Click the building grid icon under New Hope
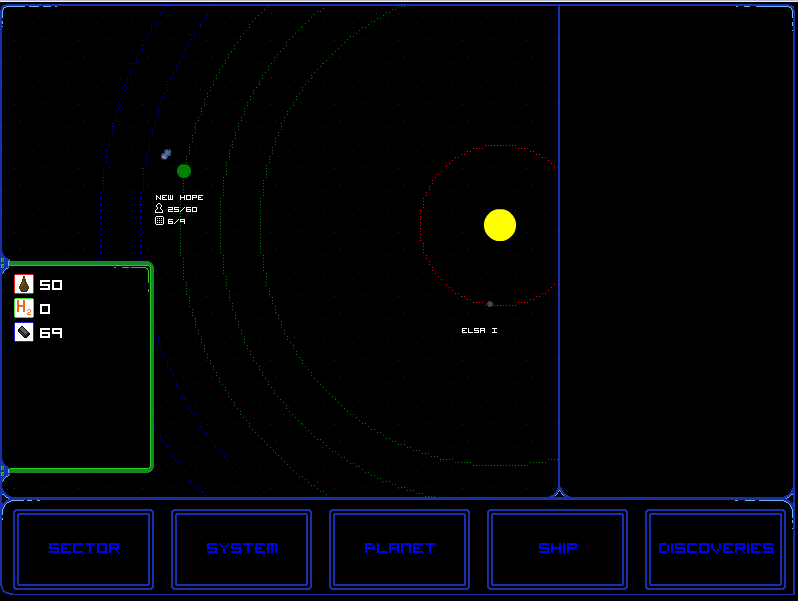The image size is (798, 601). click(159, 221)
